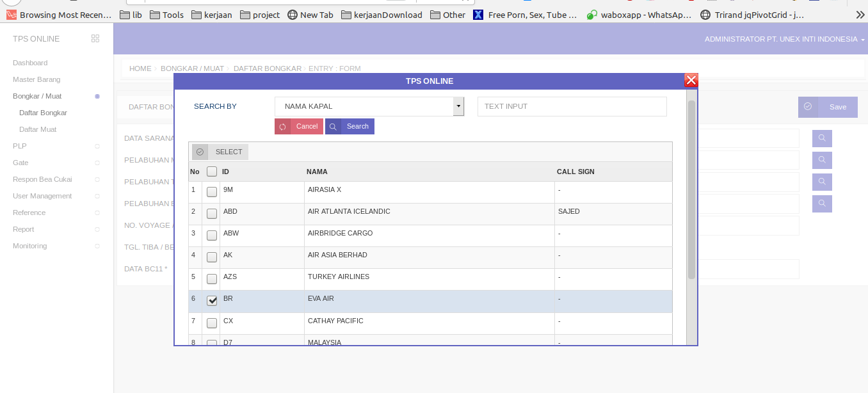Click HOME in the breadcrumb

click(140, 68)
